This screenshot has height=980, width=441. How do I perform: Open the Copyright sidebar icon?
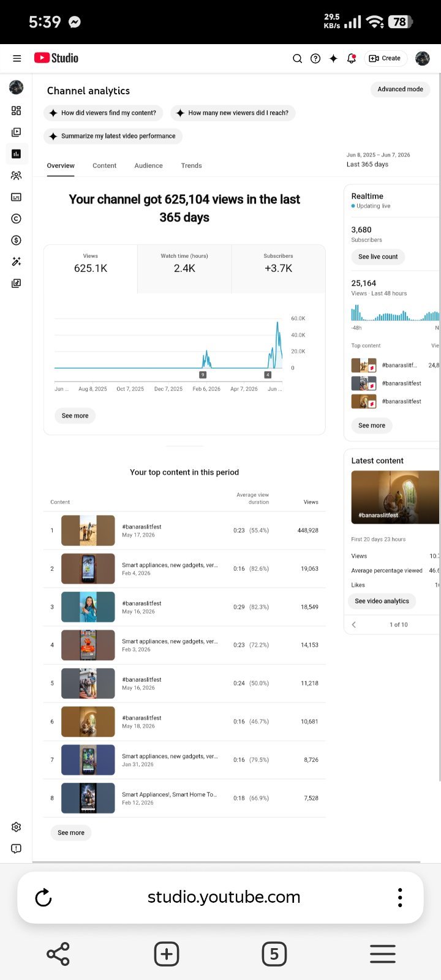[17, 219]
